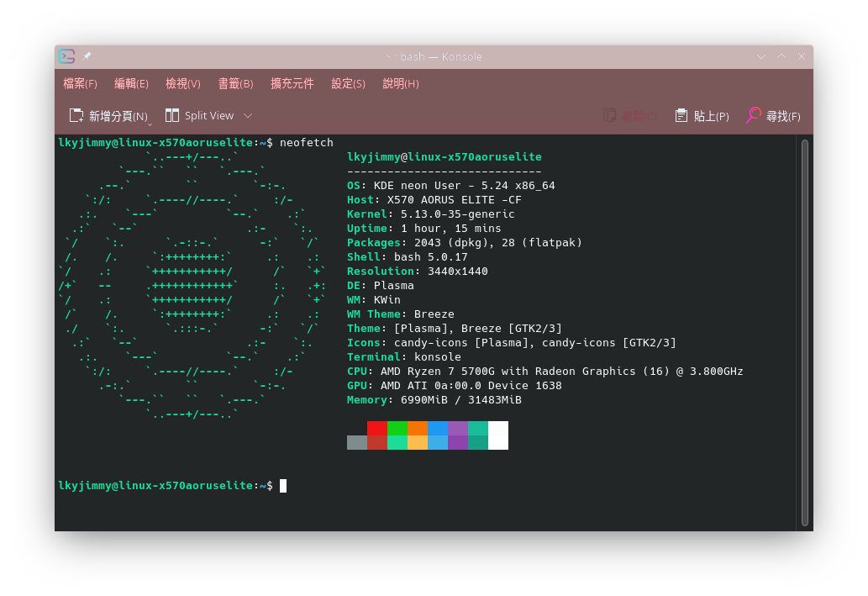
Task: Click the white color block
Action: [x=497, y=435]
